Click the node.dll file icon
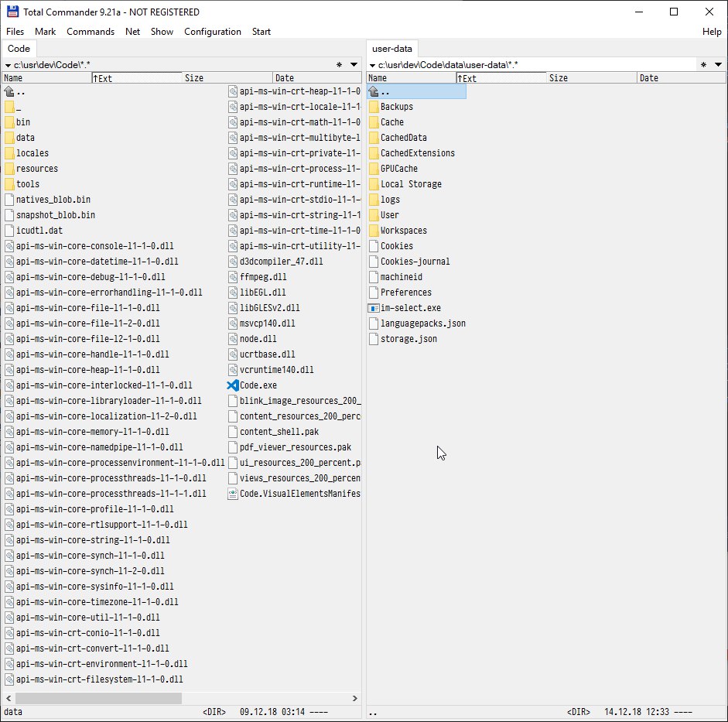Viewport: 728px width, 722px height. tap(233, 339)
